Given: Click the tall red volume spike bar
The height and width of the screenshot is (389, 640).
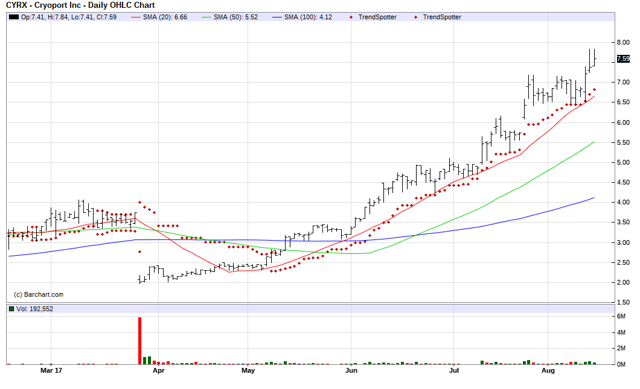Looking at the screenshot, I should [x=140, y=340].
